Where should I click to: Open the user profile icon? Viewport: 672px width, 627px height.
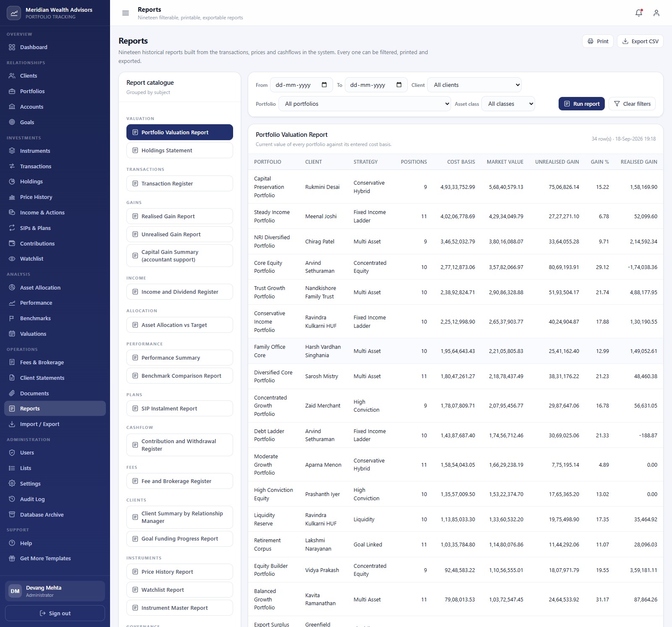point(656,13)
